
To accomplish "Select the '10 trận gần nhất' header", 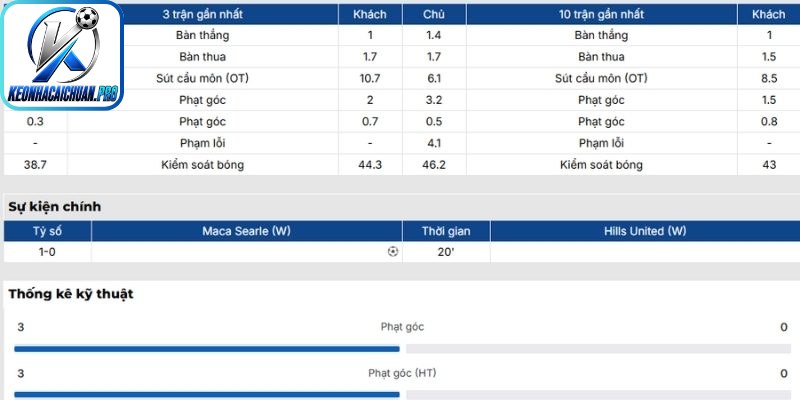I will click(602, 14).
